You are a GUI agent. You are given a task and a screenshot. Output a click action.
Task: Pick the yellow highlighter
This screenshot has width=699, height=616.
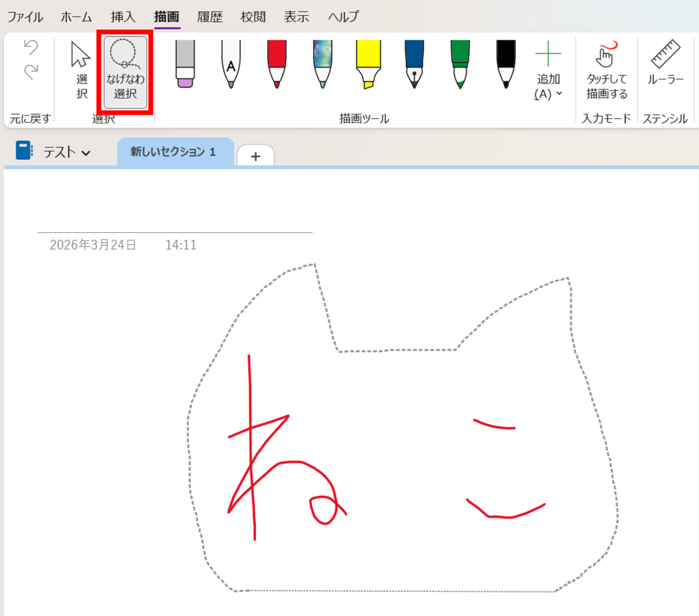click(x=369, y=65)
